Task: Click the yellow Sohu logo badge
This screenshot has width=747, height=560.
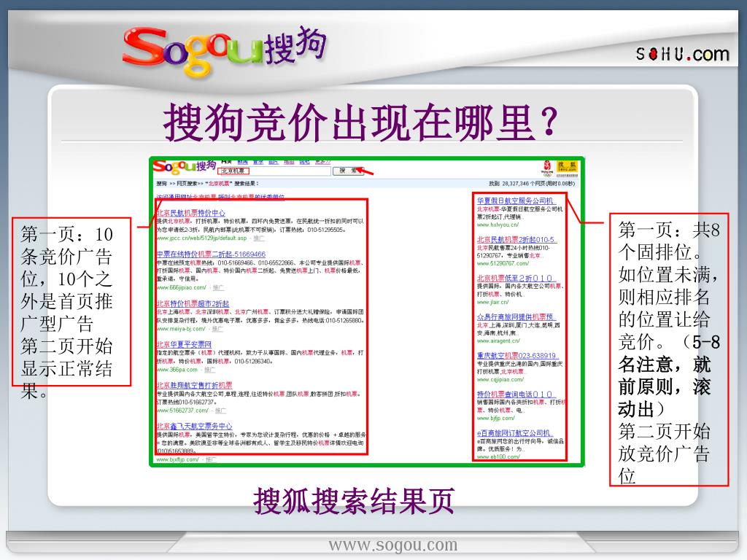Action: tap(567, 167)
